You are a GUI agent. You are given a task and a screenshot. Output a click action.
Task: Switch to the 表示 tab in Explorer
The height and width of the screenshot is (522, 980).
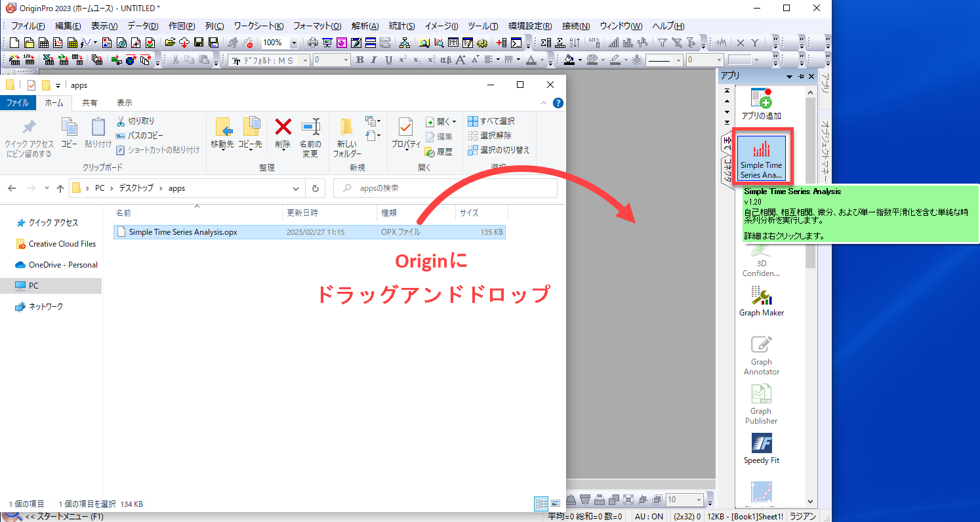[125, 103]
